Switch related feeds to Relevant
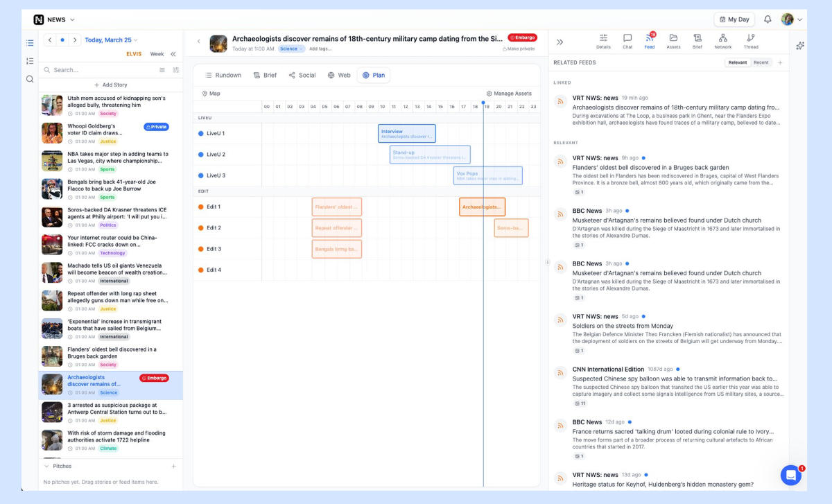The width and height of the screenshot is (832, 504). click(x=738, y=62)
